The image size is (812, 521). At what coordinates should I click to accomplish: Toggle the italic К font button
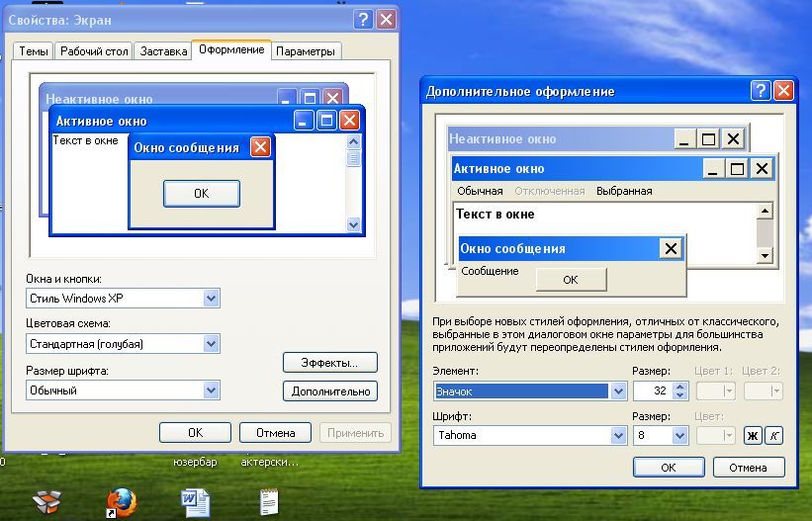[x=773, y=436]
